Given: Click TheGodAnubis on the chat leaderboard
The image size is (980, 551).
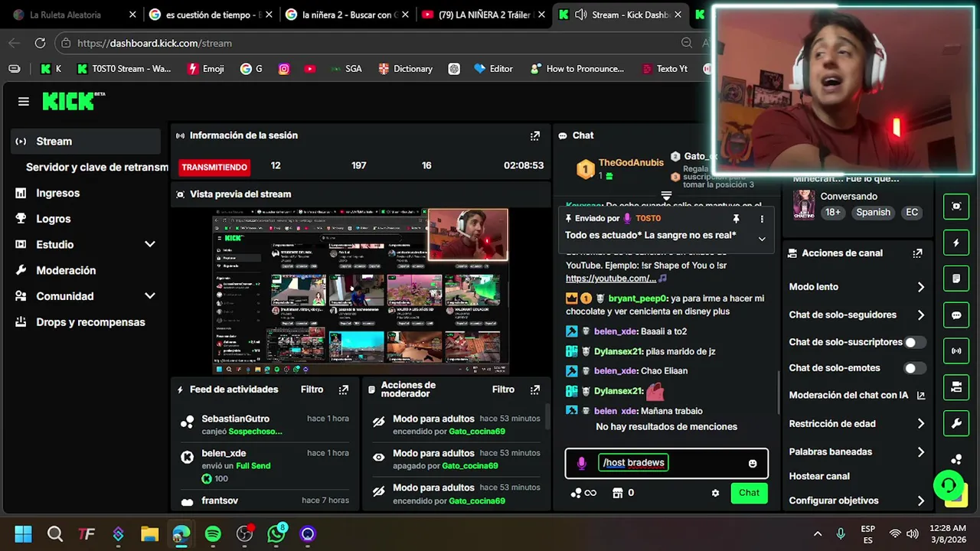Looking at the screenshot, I should 631,162.
